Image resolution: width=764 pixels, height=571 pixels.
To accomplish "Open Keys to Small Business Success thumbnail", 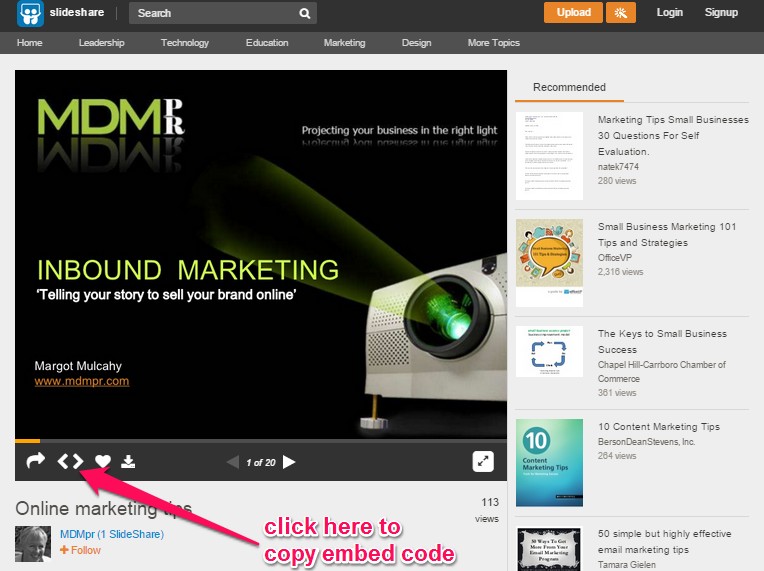I will (549, 351).
